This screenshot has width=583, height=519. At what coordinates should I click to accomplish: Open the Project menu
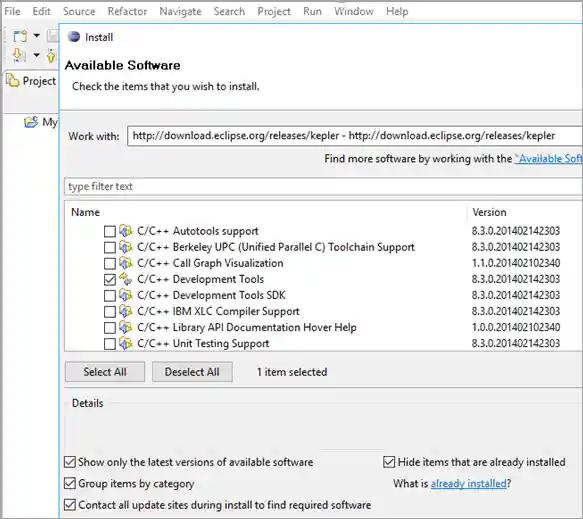pos(274,11)
